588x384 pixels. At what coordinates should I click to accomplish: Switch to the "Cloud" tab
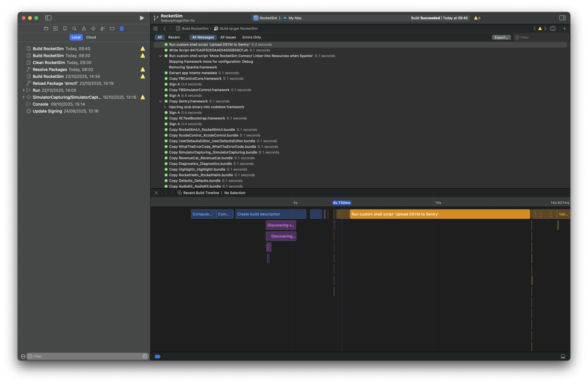91,37
